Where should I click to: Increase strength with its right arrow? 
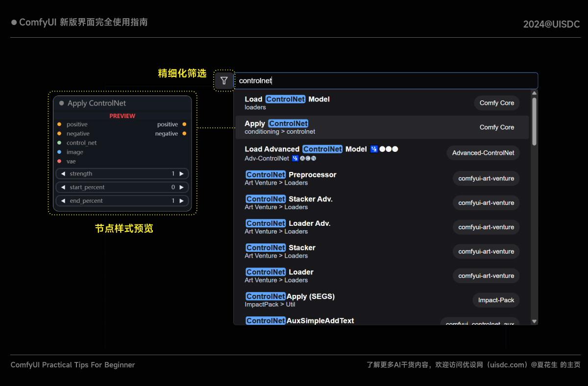tap(181, 174)
